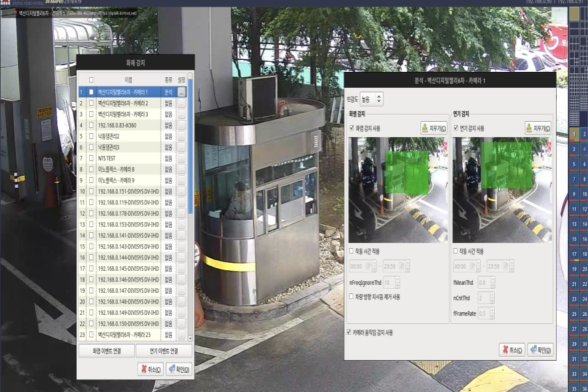Toggle the 연기 감지 사용 checkbox
The width and height of the screenshot is (588, 392).
456,128
